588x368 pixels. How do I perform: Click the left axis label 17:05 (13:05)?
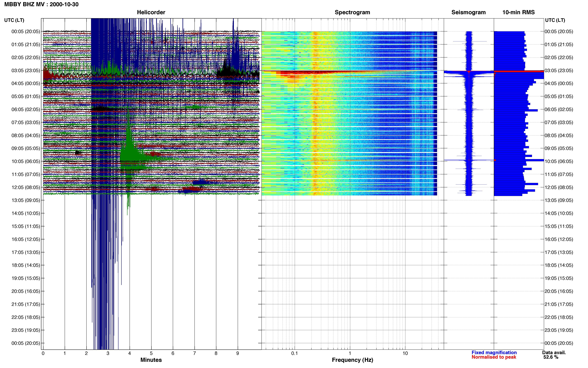tap(26, 252)
